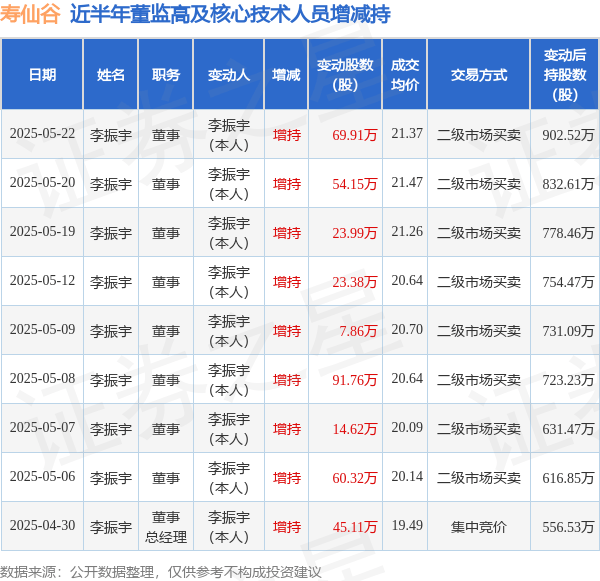Click 增持 in the 2025-04-30 row
The width and height of the screenshot is (600, 581).
tap(287, 527)
